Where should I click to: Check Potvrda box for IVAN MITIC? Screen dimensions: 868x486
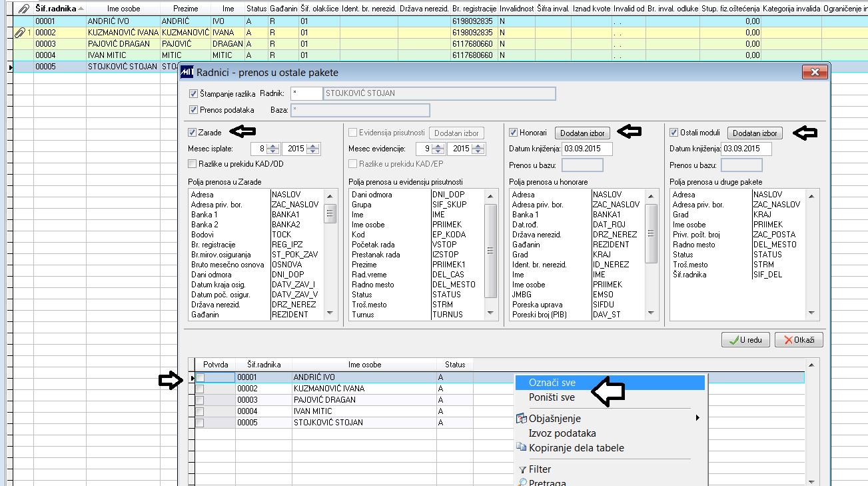(200, 411)
